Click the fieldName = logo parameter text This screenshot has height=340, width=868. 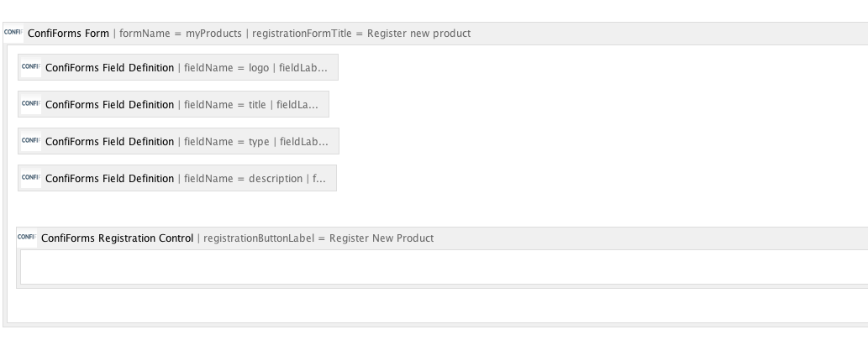coord(226,67)
